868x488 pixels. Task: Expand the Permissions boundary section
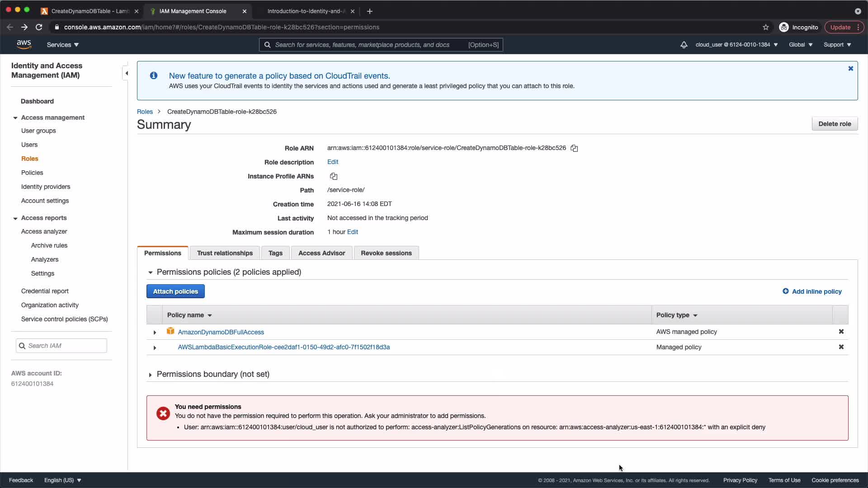(150, 375)
